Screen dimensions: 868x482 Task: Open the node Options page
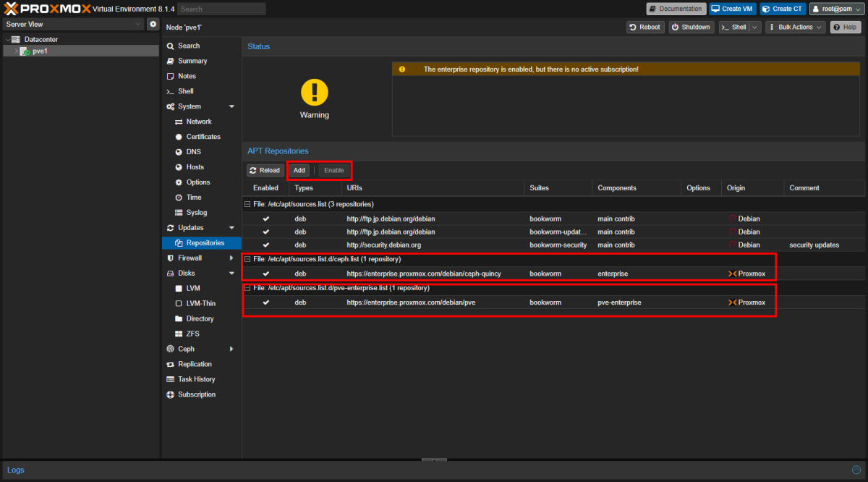pyautogui.click(x=202, y=182)
